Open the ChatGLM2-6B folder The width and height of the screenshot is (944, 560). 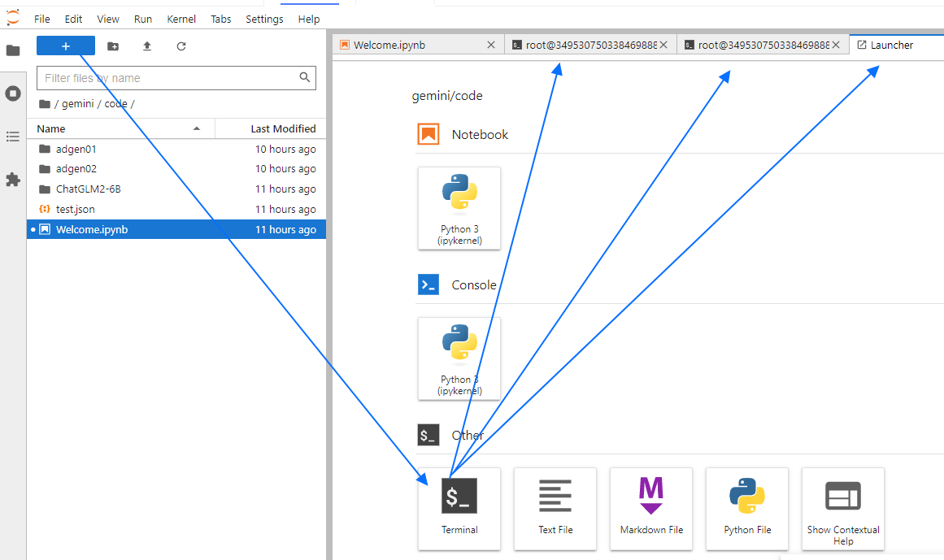click(x=88, y=189)
